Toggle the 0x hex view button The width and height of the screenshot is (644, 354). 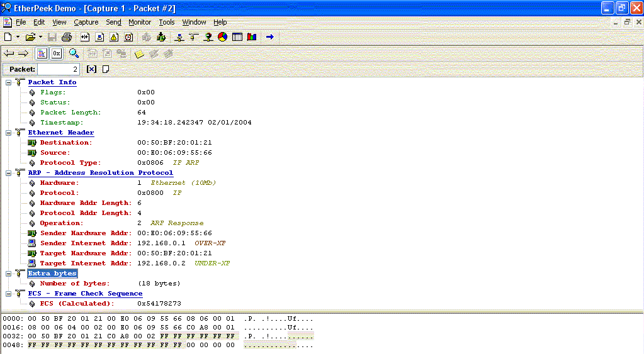pos(56,53)
